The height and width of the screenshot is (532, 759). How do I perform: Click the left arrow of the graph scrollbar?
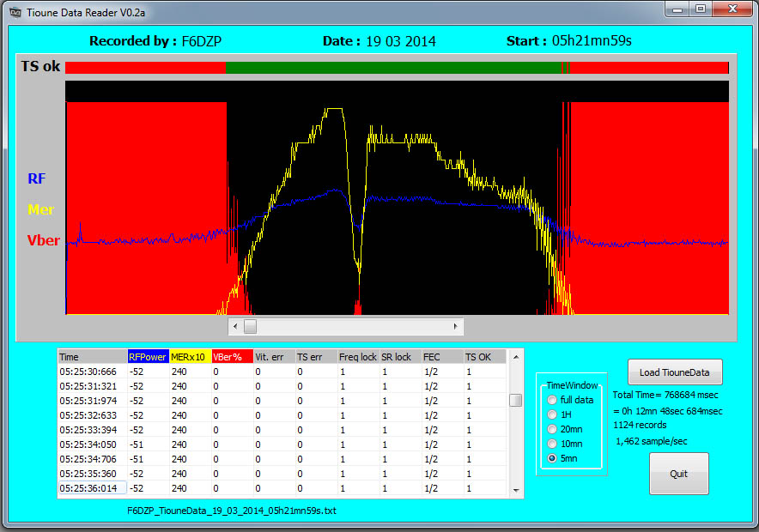click(234, 326)
